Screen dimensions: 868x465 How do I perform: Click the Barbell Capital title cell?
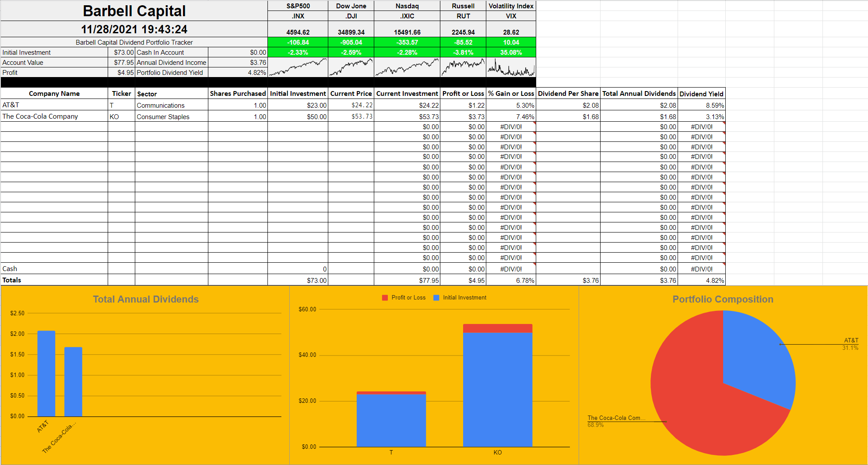(x=134, y=11)
